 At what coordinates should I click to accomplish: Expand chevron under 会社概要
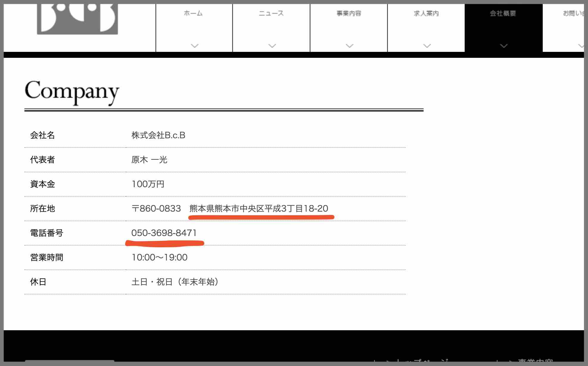pos(504,46)
